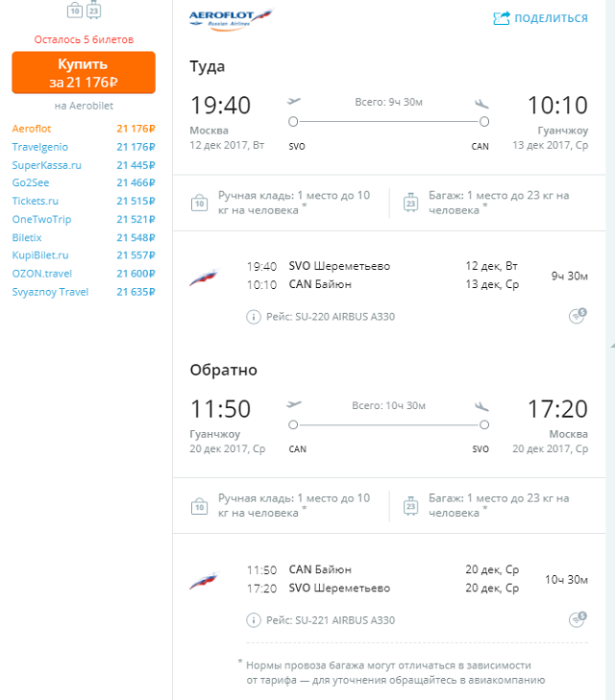
Task: Select the OneTwoTrip offer for 21 521₽
Action: tap(84, 219)
